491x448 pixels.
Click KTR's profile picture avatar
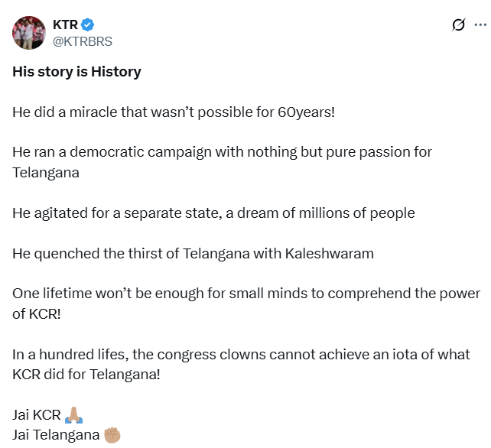tap(27, 31)
